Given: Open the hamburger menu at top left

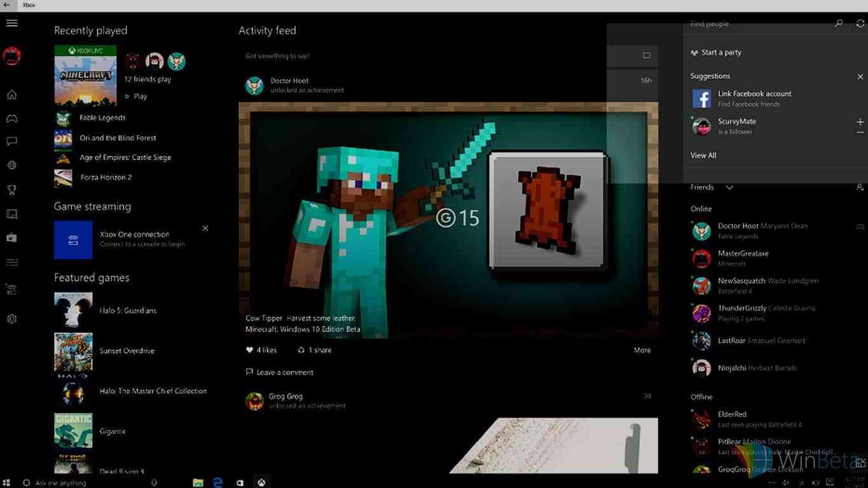Looking at the screenshot, I should 11,23.
